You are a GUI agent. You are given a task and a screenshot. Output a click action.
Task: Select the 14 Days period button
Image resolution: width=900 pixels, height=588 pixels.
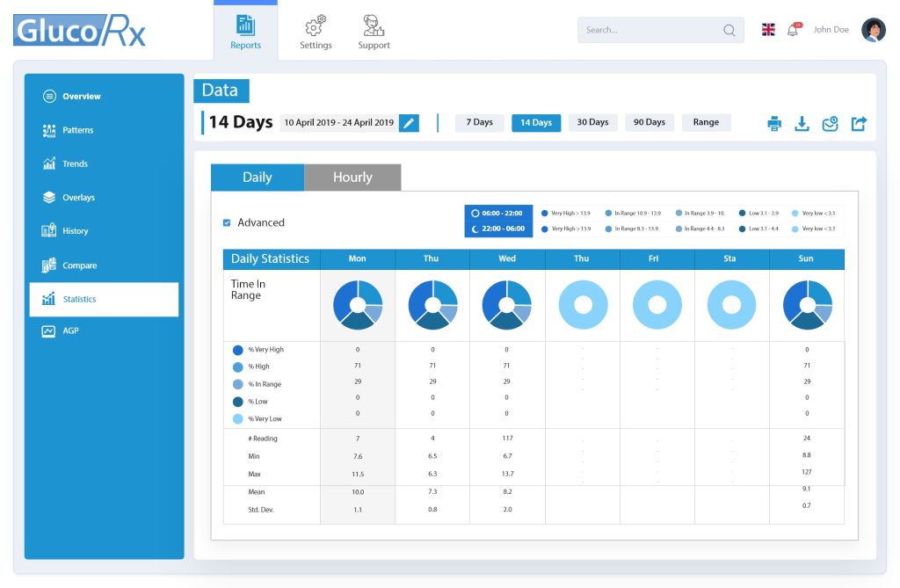(536, 123)
